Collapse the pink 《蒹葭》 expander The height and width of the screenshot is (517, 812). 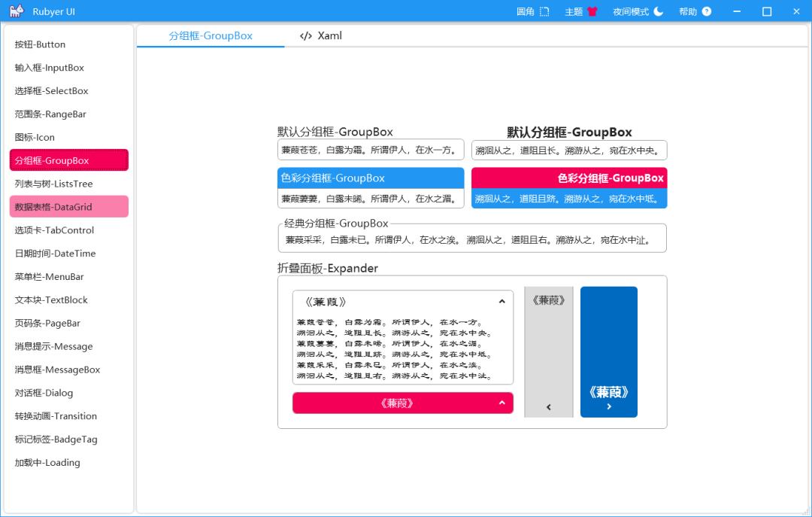pos(402,403)
